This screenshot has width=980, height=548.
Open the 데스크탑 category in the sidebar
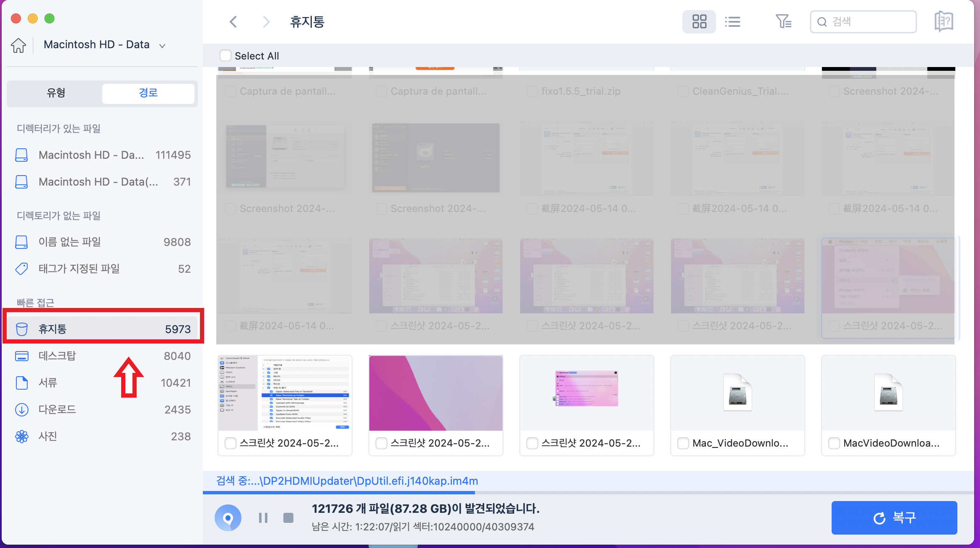(x=57, y=356)
